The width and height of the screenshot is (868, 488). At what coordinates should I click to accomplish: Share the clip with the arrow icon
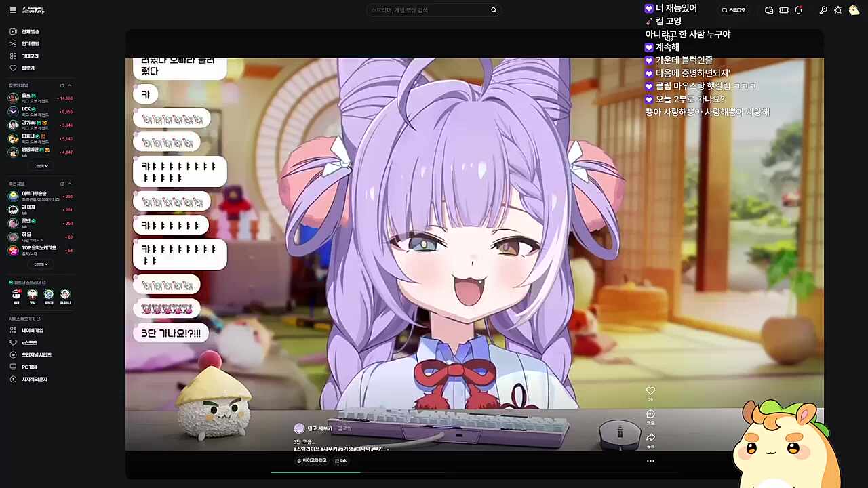pyautogui.click(x=650, y=437)
